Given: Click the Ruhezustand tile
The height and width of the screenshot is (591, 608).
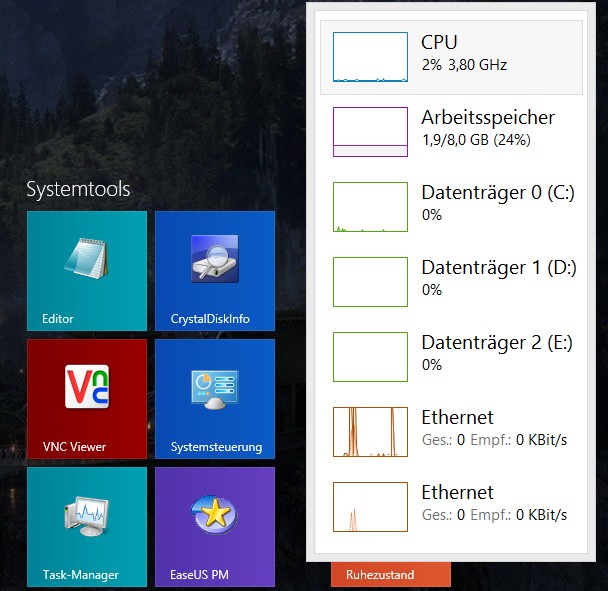Looking at the screenshot, I should (391, 574).
